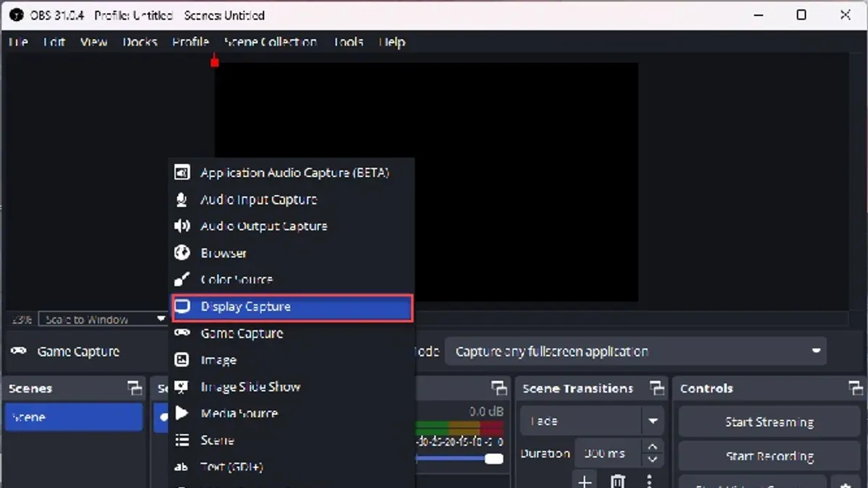Choose Audio Output Capture source
Screen dimensions: 868x488
292,226
